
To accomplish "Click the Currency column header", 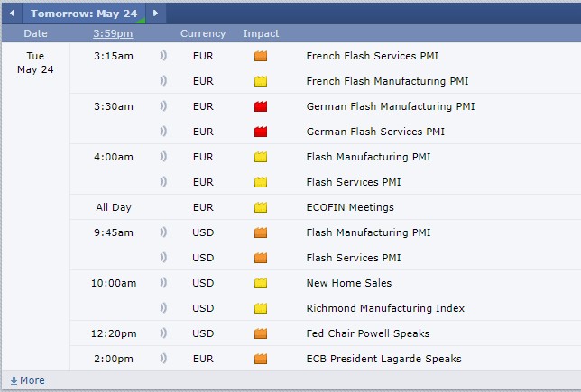I will [203, 33].
